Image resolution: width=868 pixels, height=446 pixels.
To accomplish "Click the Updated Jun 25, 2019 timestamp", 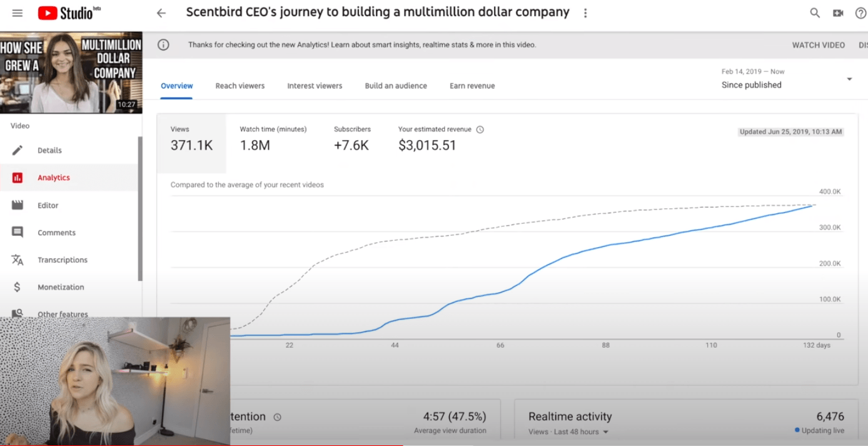I will 790,132.
